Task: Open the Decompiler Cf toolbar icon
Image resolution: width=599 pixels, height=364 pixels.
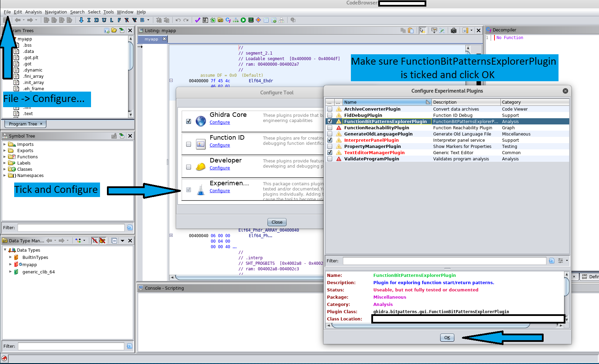Action: click(x=228, y=20)
